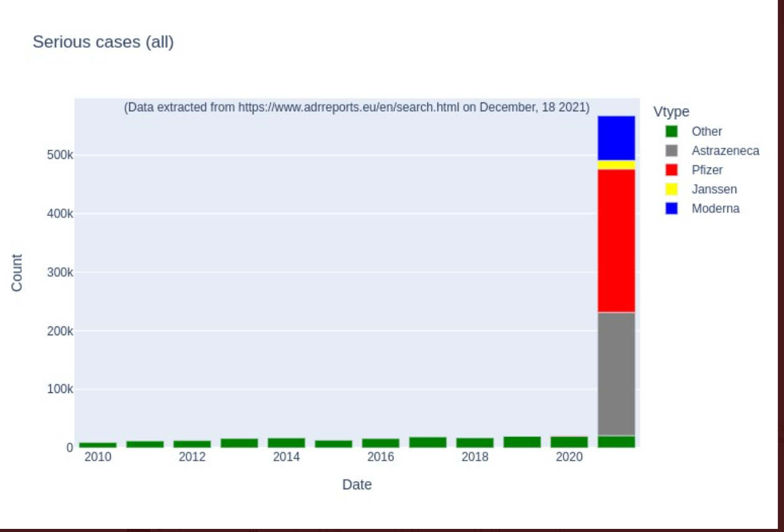Click the blue Moderna segment atop 2021 bar
784x532 pixels.
tap(616, 138)
